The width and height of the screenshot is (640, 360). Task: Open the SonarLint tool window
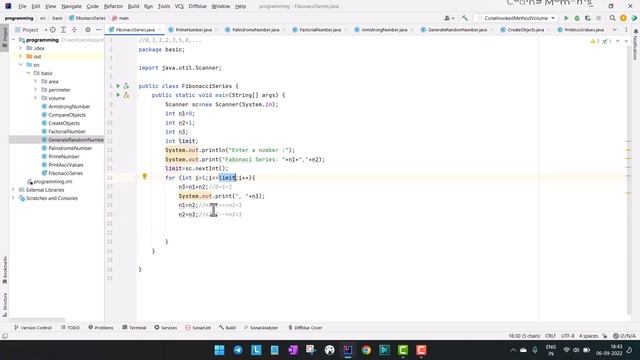198,328
